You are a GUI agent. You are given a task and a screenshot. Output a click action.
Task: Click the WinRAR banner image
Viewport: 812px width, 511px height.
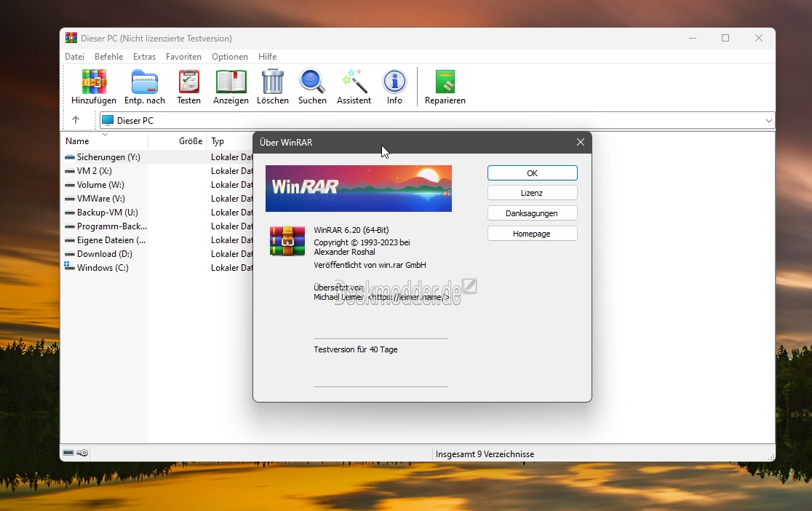(359, 189)
